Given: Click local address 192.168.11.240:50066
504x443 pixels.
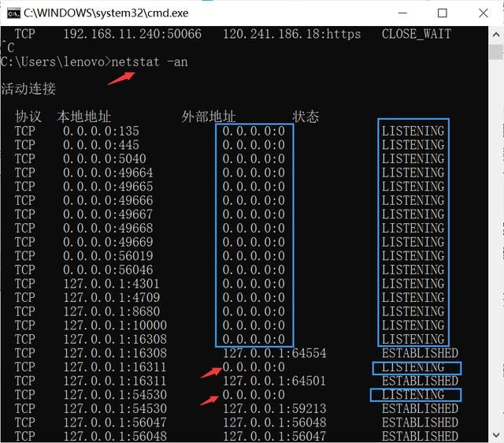Looking at the screenshot, I should 132,34.
